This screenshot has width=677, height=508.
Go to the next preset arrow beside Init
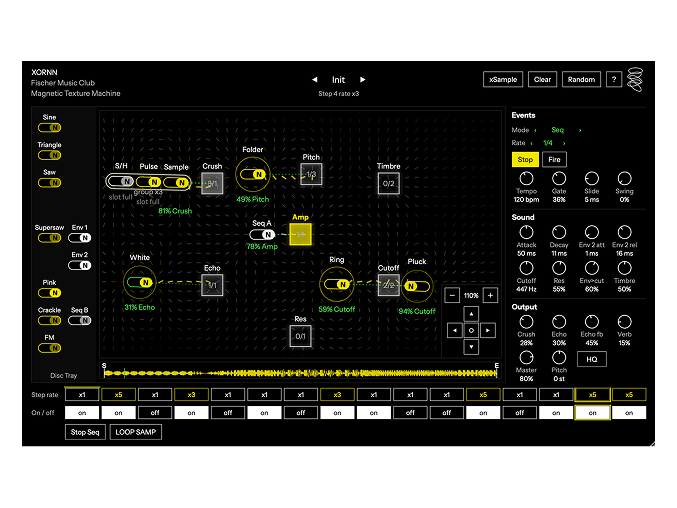click(x=363, y=79)
